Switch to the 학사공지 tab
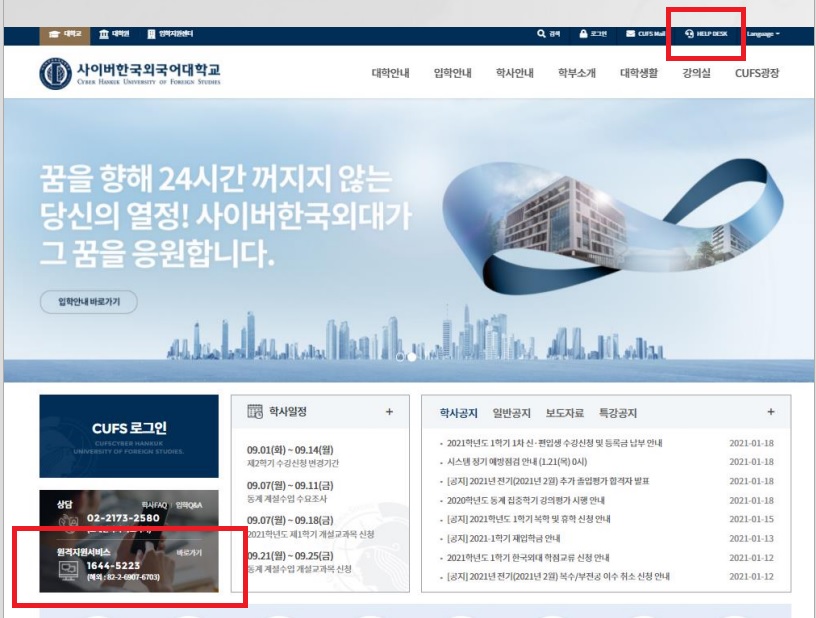The width and height of the screenshot is (816, 618). [x=458, y=413]
